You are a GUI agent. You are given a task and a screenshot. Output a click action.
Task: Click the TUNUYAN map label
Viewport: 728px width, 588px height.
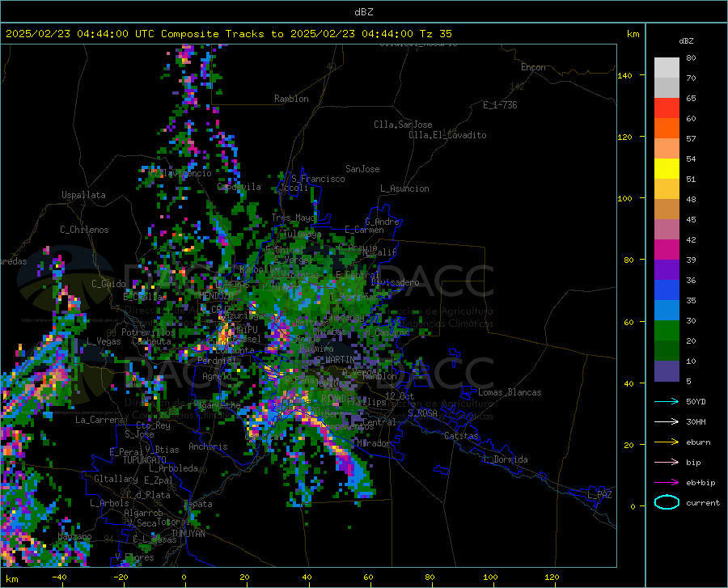pos(188,533)
